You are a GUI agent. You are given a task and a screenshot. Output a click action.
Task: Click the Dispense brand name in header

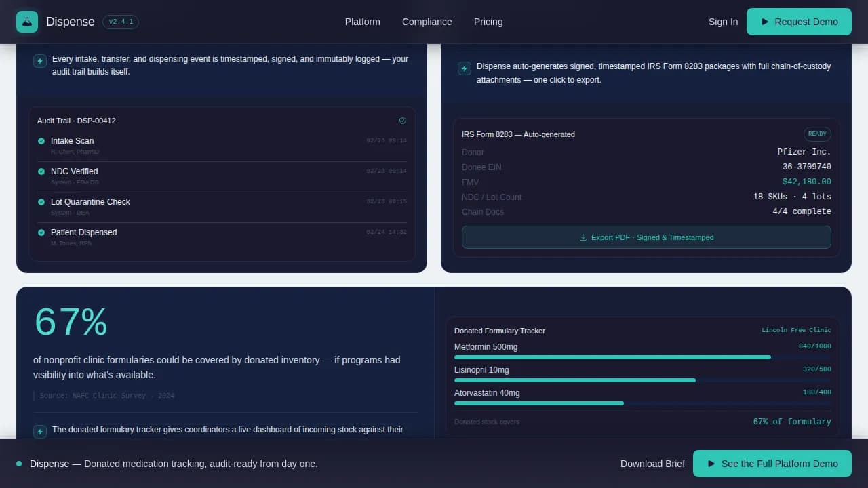click(x=71, y=22)
